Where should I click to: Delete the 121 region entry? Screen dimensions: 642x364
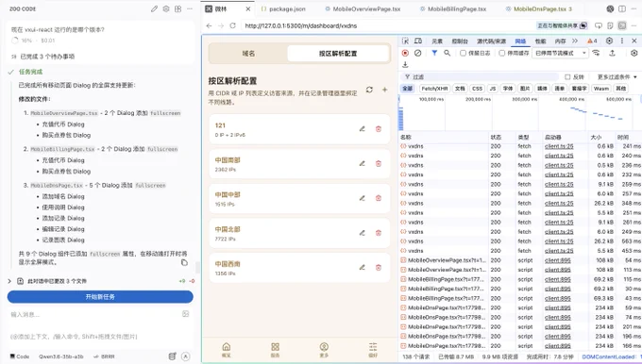(379, 129)
